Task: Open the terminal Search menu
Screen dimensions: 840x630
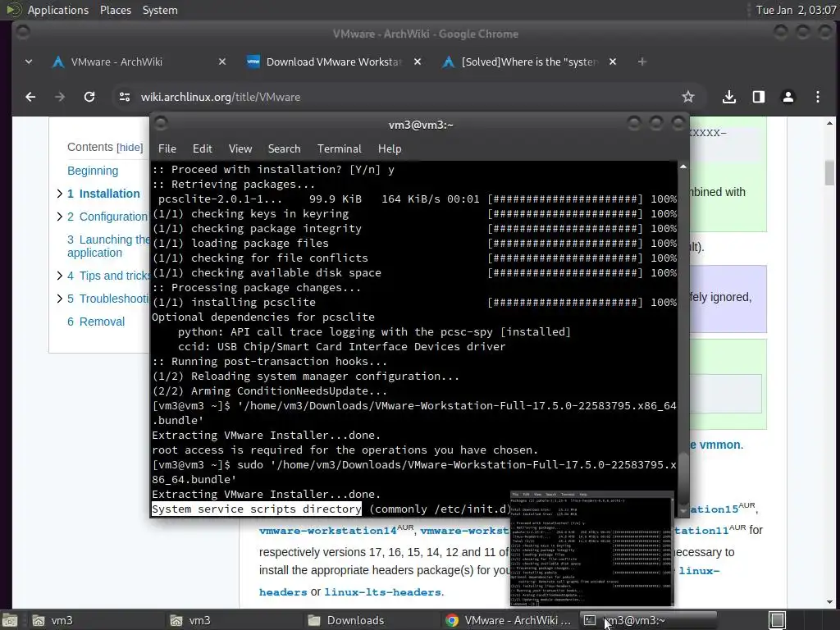Action: [284, 149]
